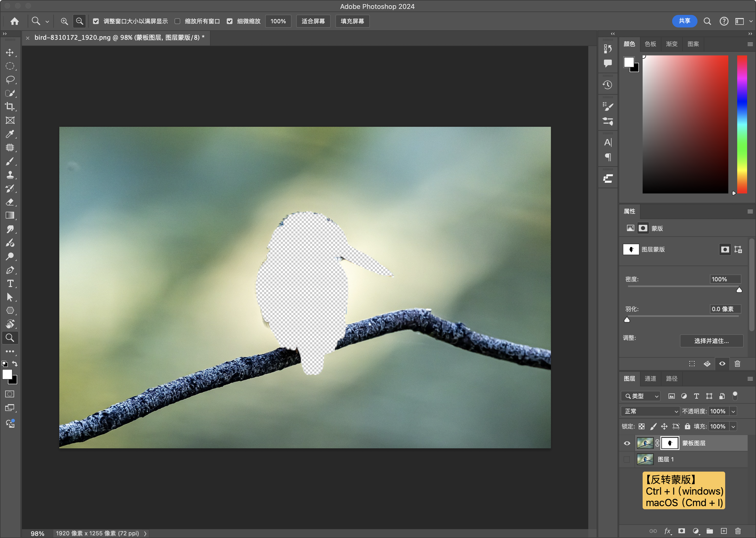Select the Move tool

10,53
